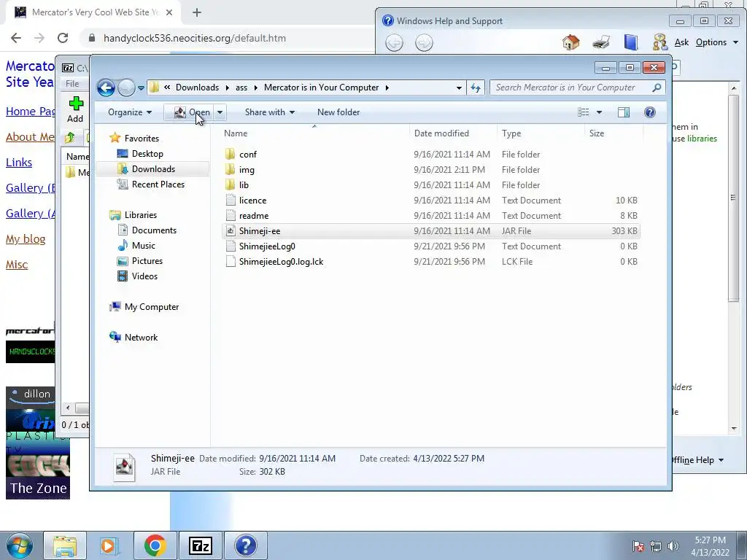The image size is (747, 560).
Task: Click the libraries link in Help window
Action: click(702, 139)
